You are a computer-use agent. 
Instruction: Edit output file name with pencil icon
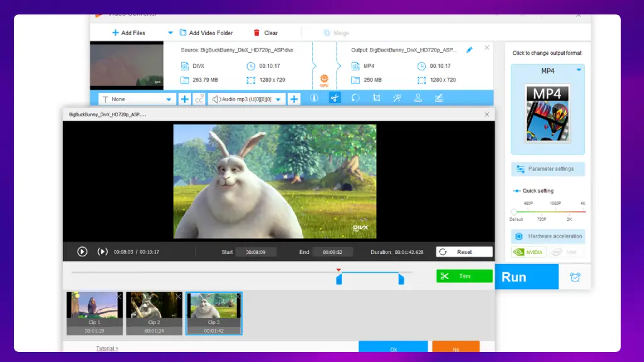[469, 50]
